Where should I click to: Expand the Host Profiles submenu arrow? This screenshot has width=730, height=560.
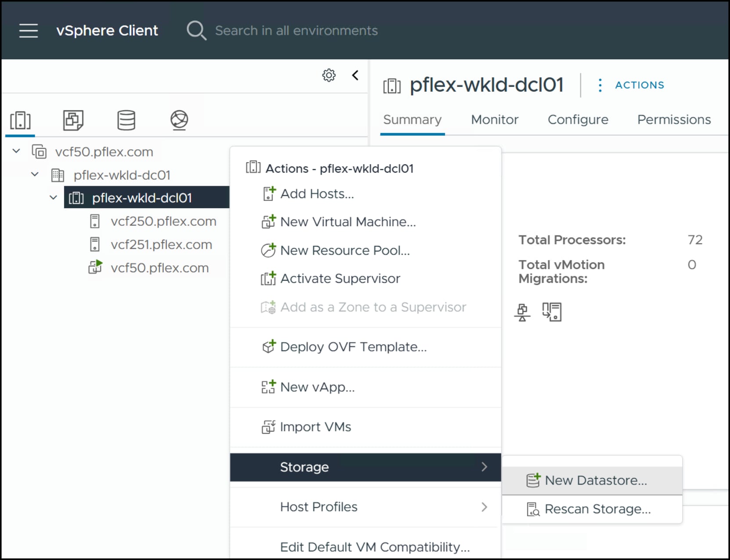(x=484, y=507)
